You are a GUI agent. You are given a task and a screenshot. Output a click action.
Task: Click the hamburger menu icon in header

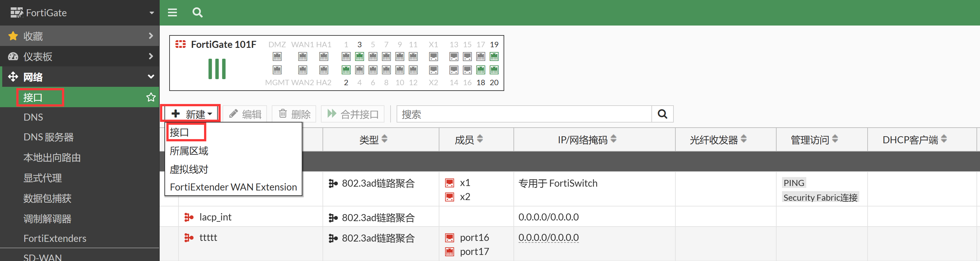coord(172,12)
